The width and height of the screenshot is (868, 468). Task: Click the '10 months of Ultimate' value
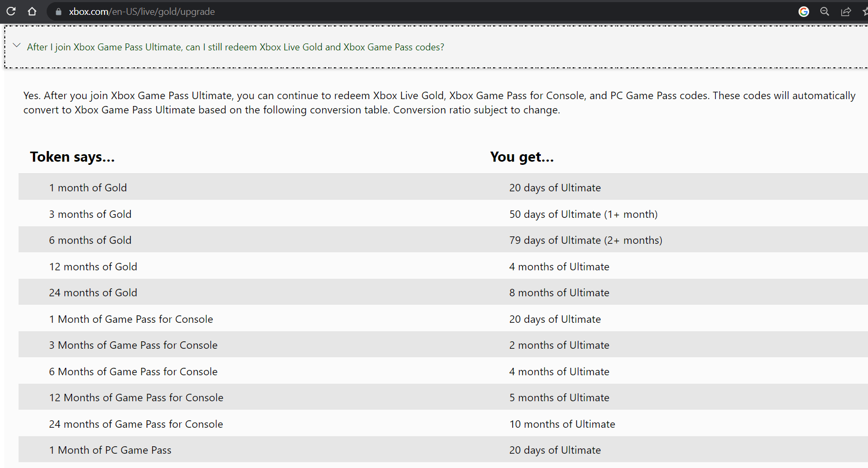(x=562, y=424)
